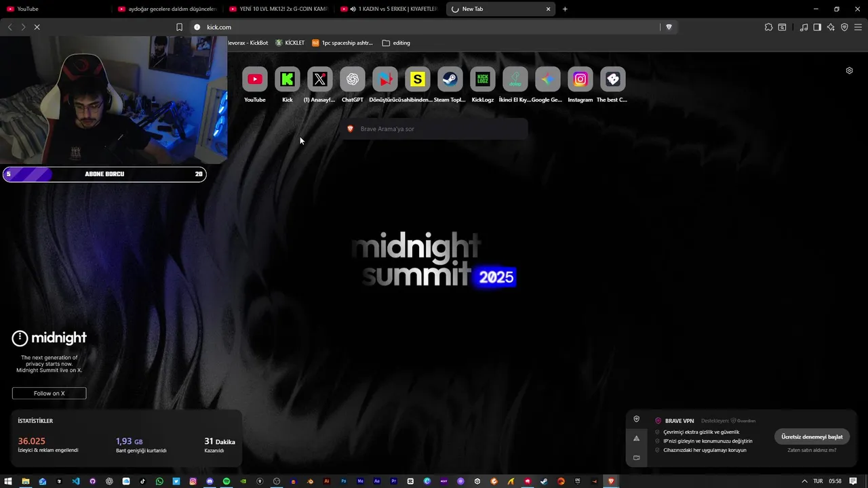Close the New Tab tab
Image resolution: width=868 pixels, height=488 pixels.
548,9
